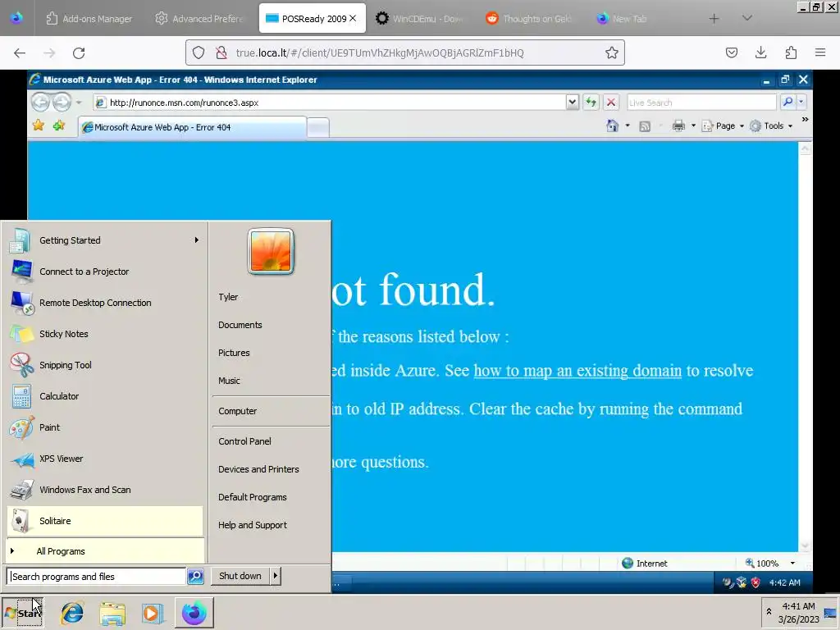The height and width of the screenshot is (630, 840).
Task: Click IE RSS feeds icon
Action: [x=645, y=126]
